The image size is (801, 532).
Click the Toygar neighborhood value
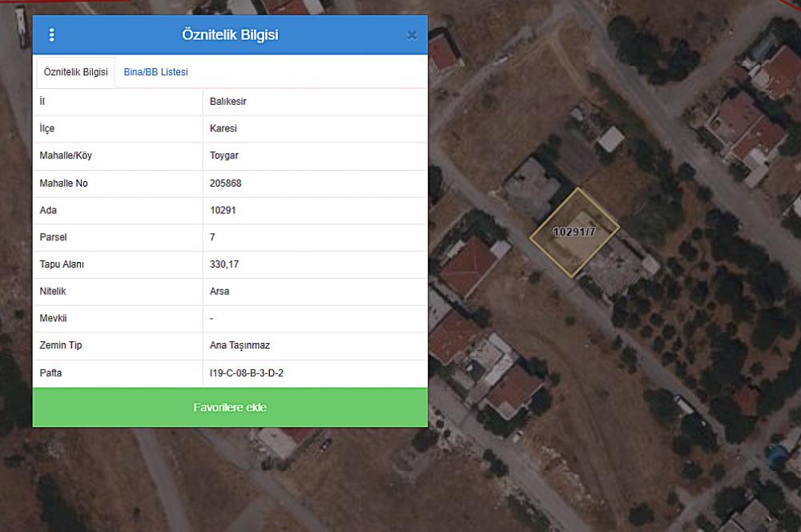223,155
